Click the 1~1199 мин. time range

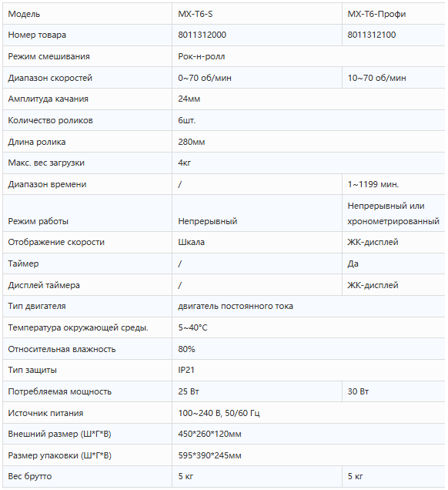[373, 184]
